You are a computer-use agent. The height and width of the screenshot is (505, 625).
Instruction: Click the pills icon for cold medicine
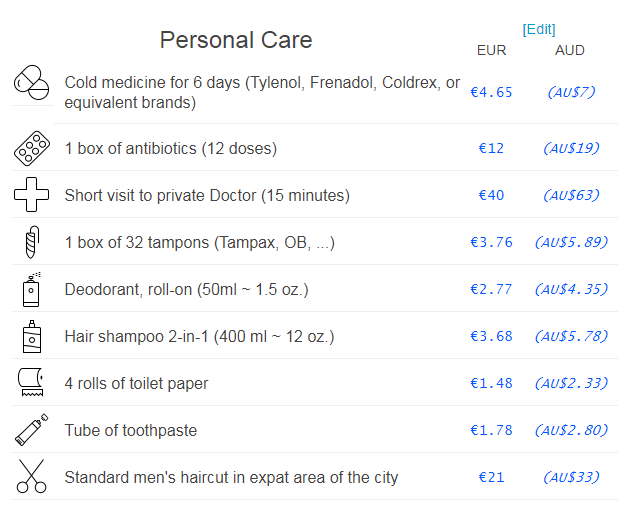[x=31, y=83]
